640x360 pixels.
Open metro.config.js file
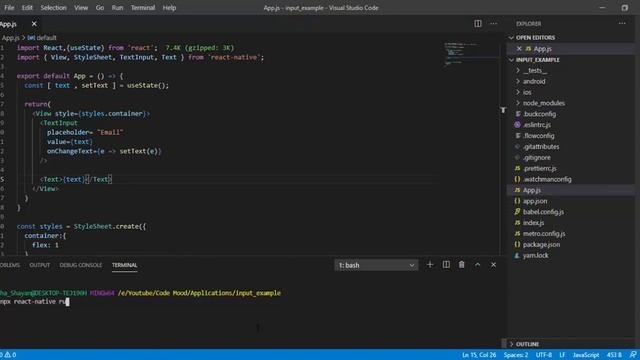[x=544, y=234]
